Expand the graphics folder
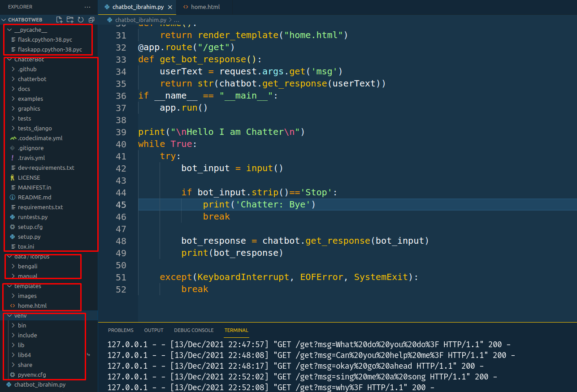The height and width of the screenshot is (392, 577). point(13,108)
